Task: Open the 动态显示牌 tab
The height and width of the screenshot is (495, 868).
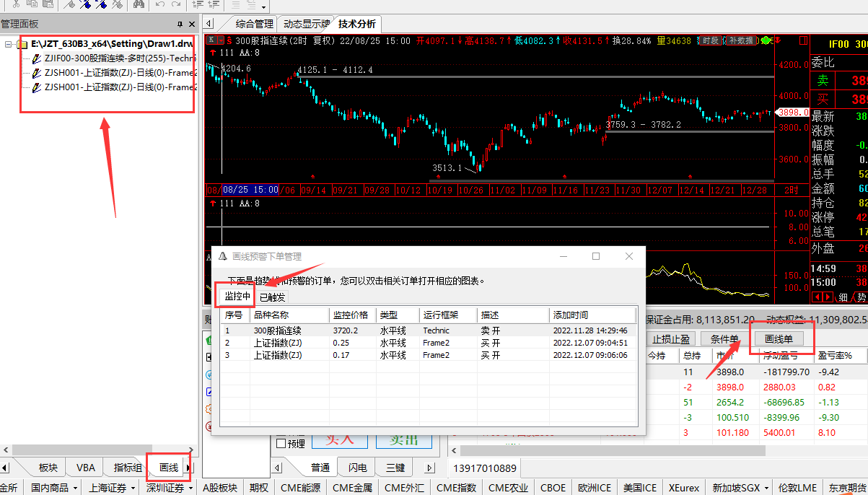Action: point(306,24)
